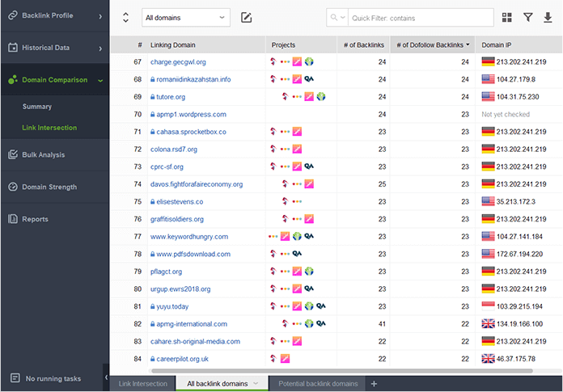Switch to Potential backlink domains tab

pyautogui.click(x=318, y=384)
